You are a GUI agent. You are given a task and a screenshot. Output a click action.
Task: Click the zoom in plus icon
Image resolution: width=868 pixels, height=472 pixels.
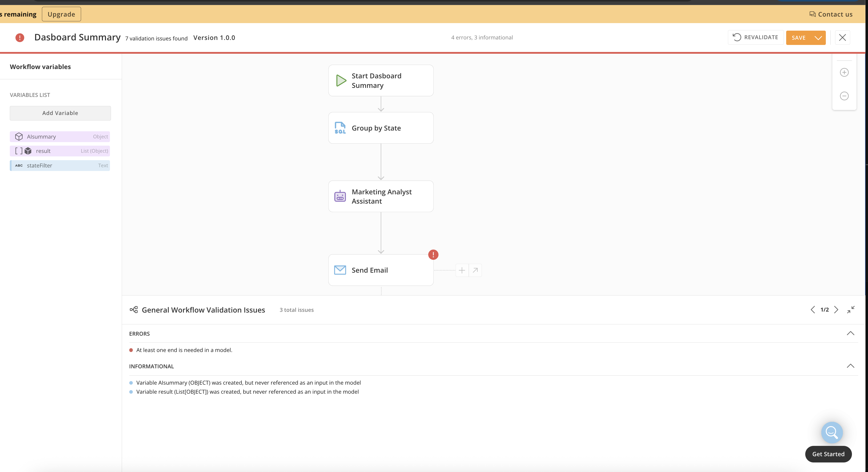[x=844, y=73]
